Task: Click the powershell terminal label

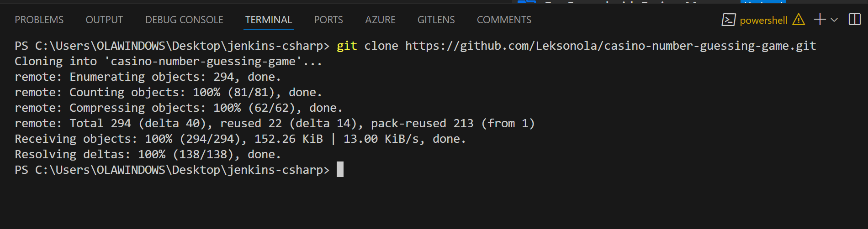Action: (x=763, y=21)
